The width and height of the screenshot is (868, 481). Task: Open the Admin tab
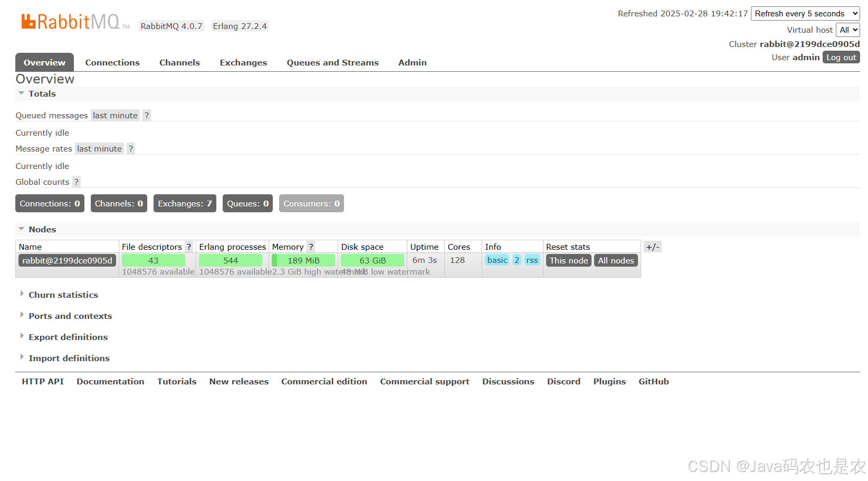412,62
